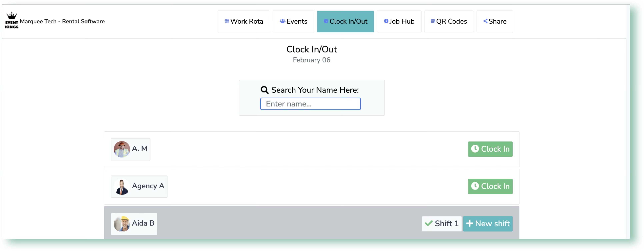This screenshot has height=251, width=644.
Task: Click the clock icon on Agency A's Clock In
Action: 475,186
